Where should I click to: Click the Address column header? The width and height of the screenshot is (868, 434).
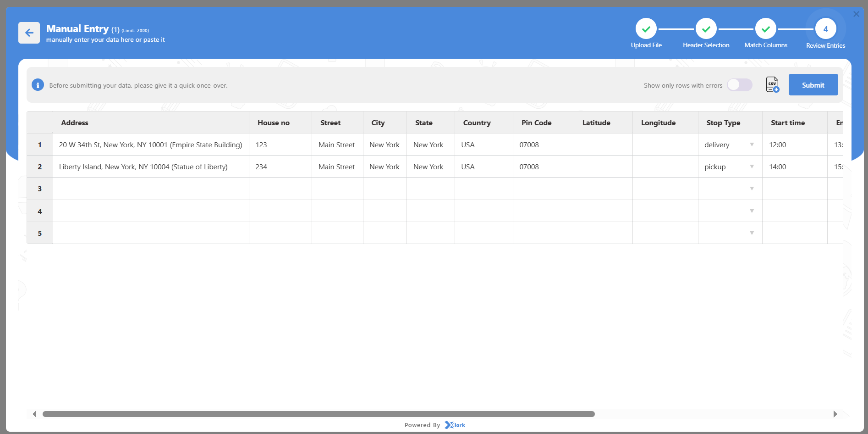tap(75, 123)
